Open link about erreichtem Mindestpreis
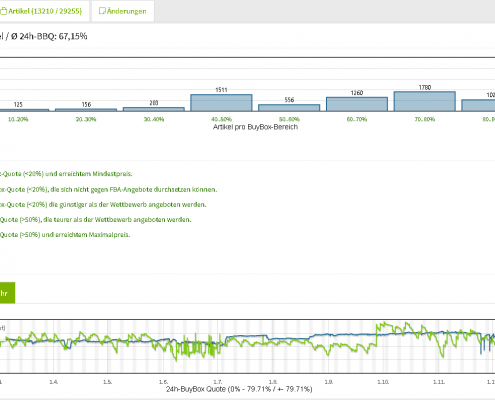 coord(66,174)
